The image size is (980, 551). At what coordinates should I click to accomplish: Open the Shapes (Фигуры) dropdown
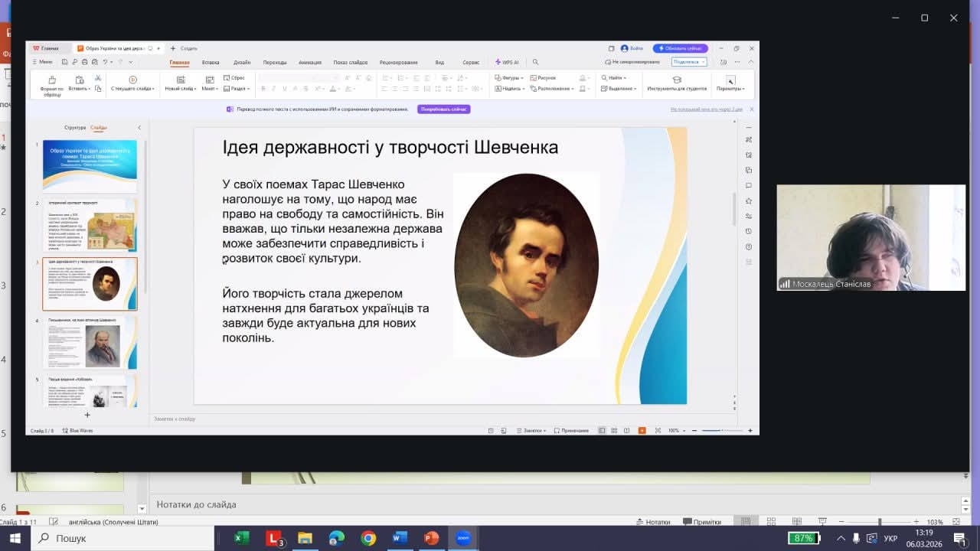click(509, 78)
